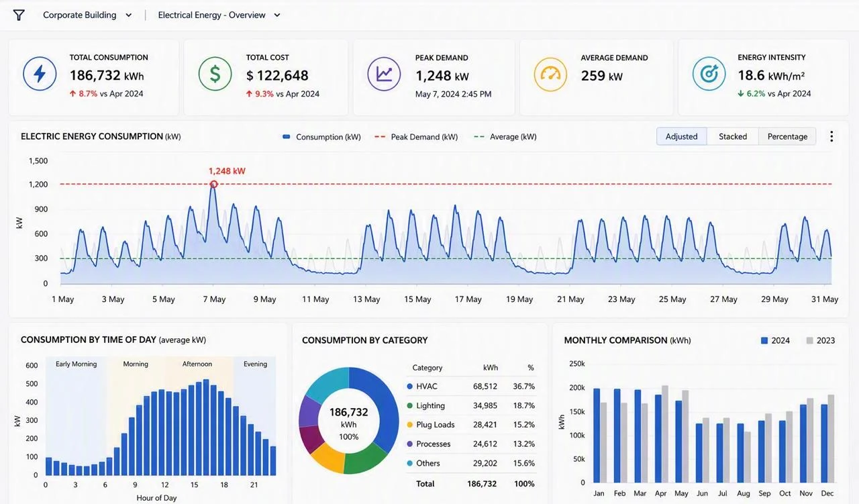Click the 31 May x-axis date label
Screen dimensions: 859x504
point(825,299)
